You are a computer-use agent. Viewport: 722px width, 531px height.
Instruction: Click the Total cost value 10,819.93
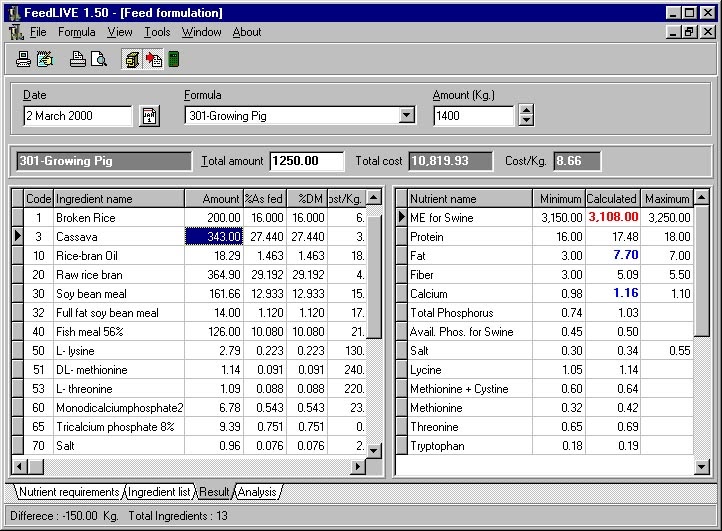tap(450, 161)
